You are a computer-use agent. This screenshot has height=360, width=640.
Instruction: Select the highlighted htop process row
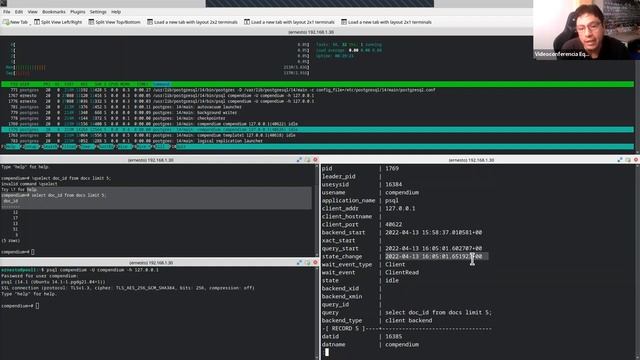[318, 129]
